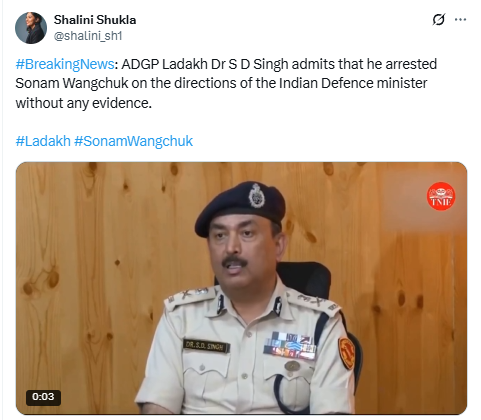Click the DR. S.D. SINGH name plate
This screenshot has width=481, height=420.
(x=206, y=346)
